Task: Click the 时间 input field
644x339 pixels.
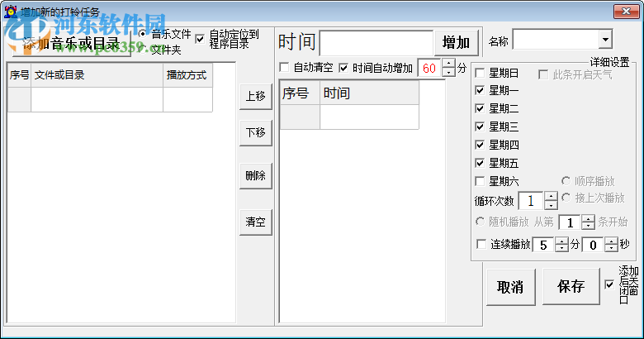Action: [x=376, y=43]
